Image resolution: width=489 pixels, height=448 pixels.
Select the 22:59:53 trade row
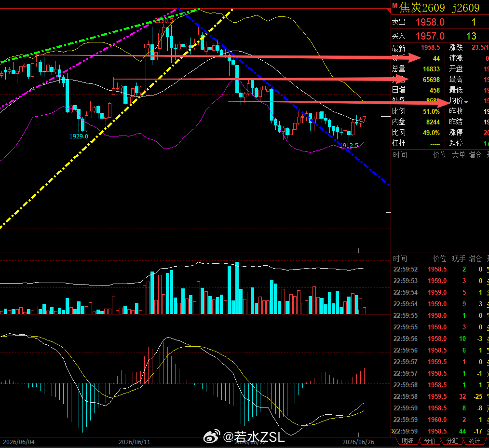click(x=440, y=281)
